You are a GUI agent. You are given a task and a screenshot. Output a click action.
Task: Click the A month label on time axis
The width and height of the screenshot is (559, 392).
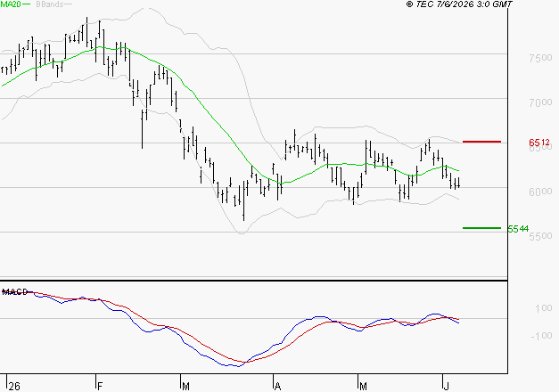coord(278,387)
